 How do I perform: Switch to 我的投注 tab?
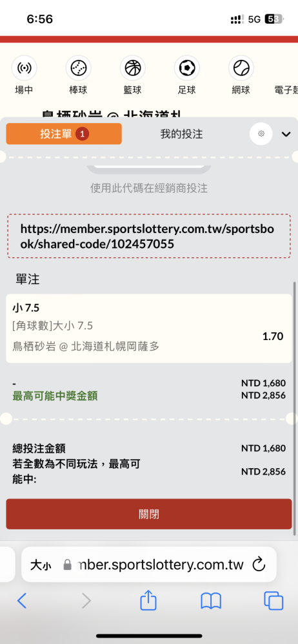181,134
